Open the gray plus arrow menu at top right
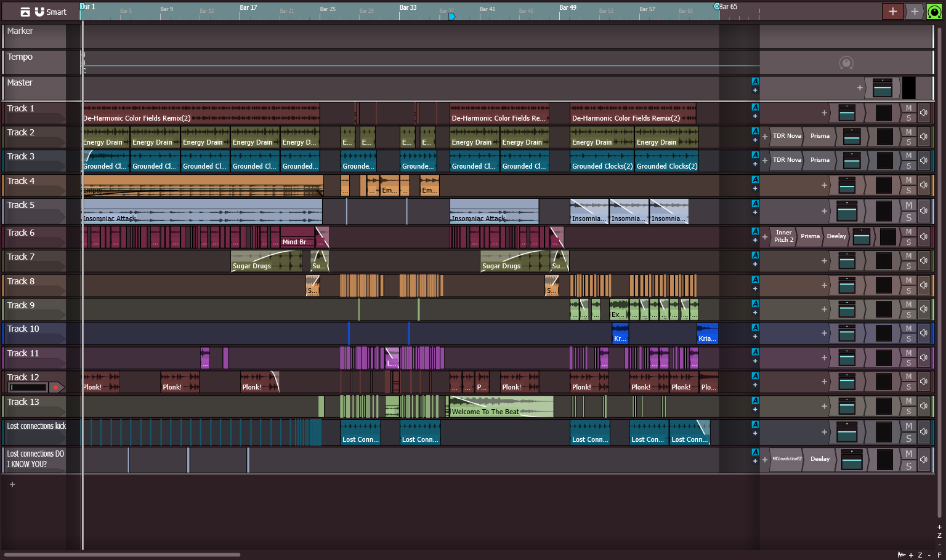946x560 pixels. [x=915, y=11]
